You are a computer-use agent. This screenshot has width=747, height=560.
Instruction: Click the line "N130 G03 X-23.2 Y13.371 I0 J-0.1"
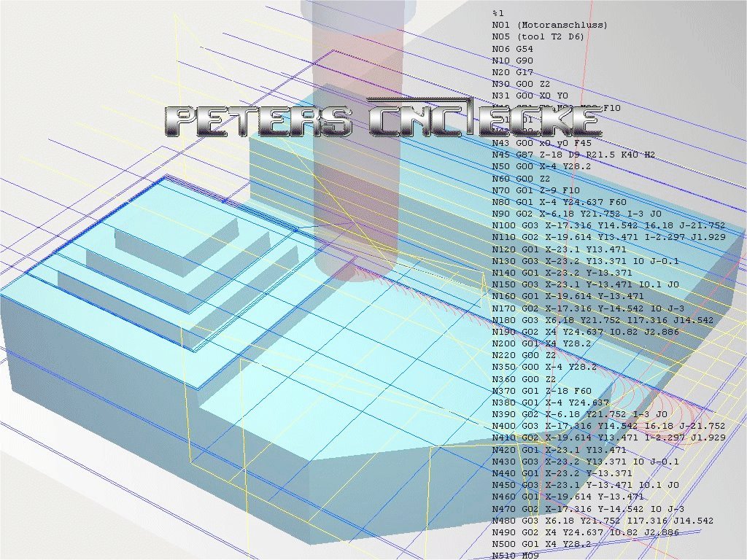pyautogui.click(x=586, y=261)
